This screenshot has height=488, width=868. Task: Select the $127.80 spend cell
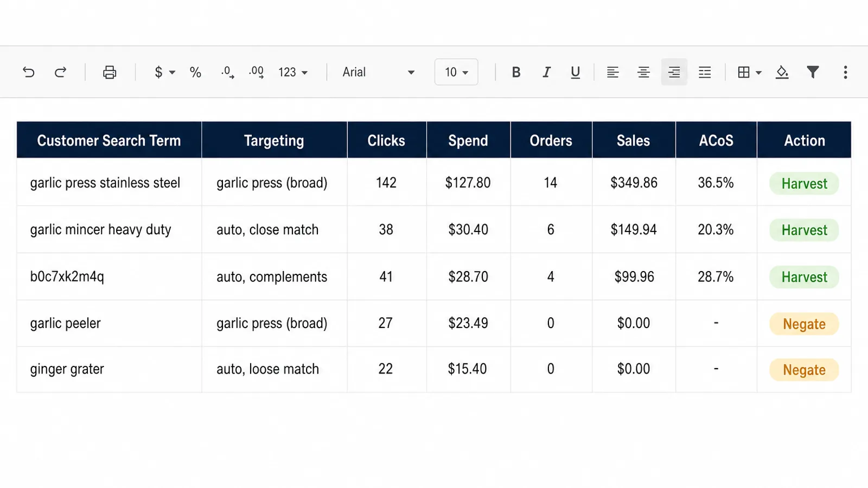[468, 182]
